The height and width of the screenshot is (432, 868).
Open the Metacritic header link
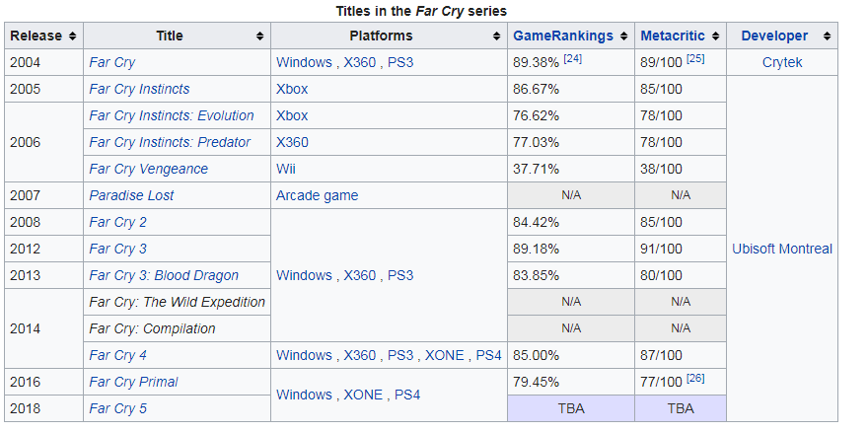coord(672,36)
